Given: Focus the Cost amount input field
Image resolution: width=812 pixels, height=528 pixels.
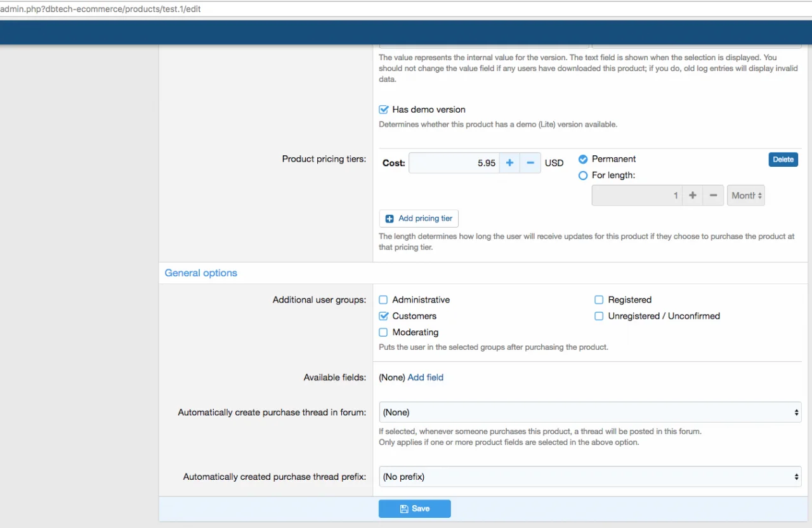Looking at the screenshot, I should point(454,163).
